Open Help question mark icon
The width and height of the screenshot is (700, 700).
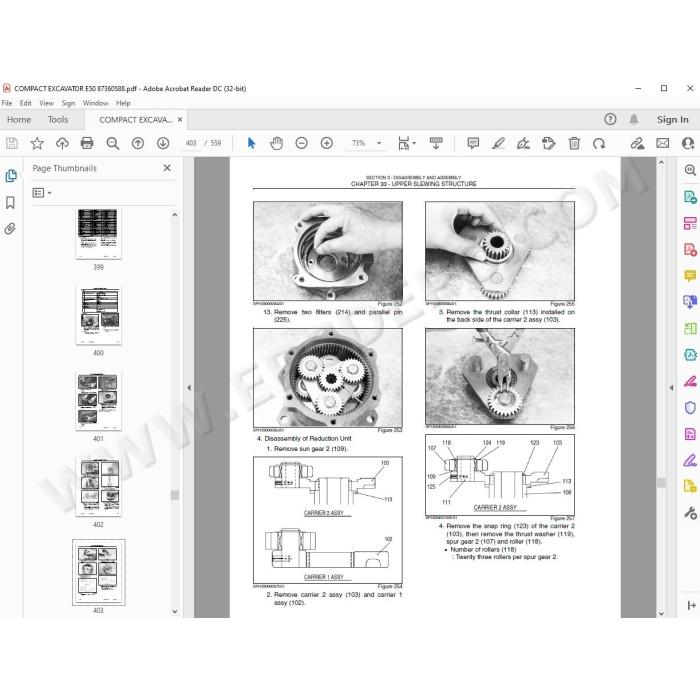(x=610, y=119)
